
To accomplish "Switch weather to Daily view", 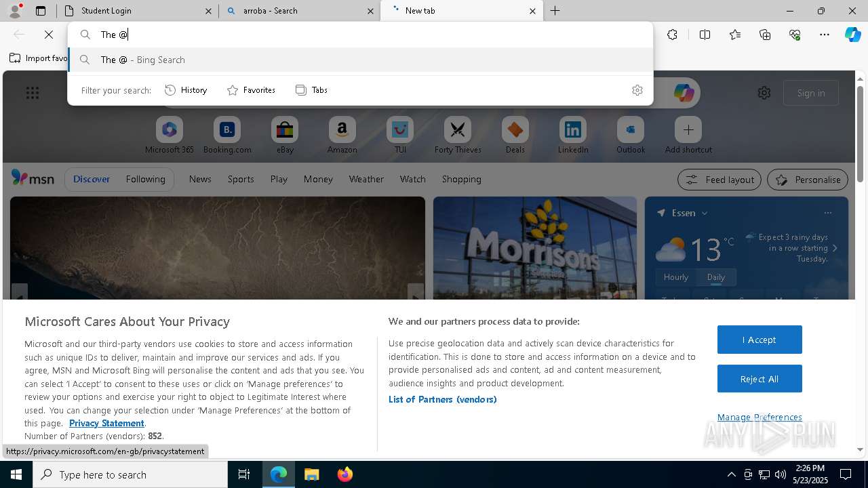I will (x=716, y=277).
